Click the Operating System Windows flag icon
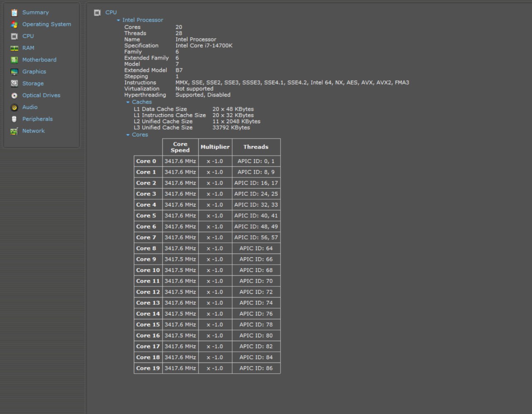532x414 pixels. (x=15, y=25)
